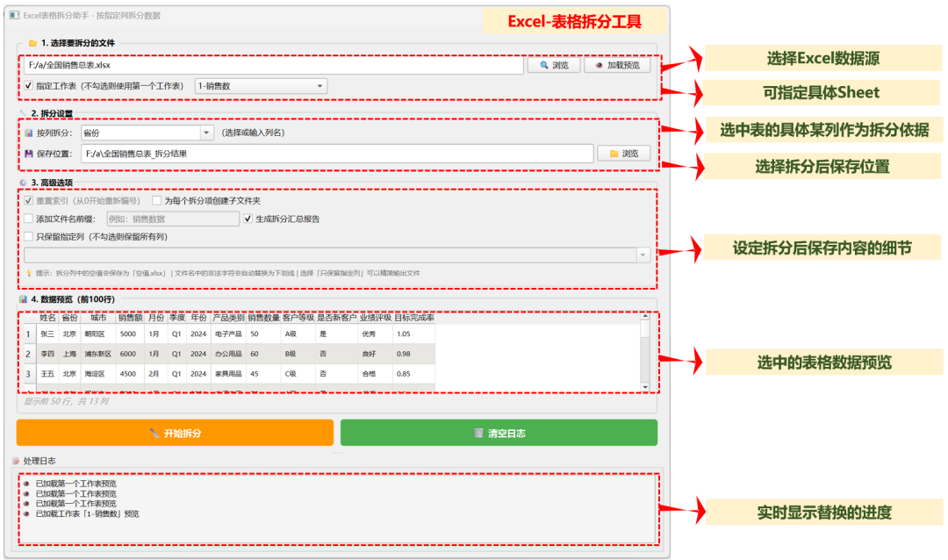The height and width of the screenshot is (560, 948).
Task: Click the 省份 column header
Action: (69, 318)
